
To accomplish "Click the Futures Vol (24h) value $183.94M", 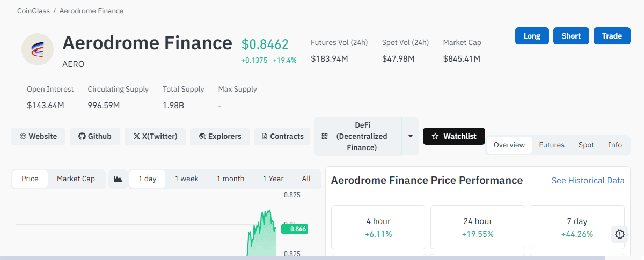I will point(330,58).
